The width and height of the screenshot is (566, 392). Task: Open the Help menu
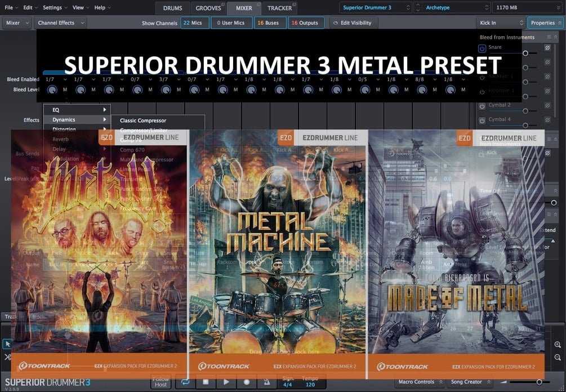(x=102, y=7)
